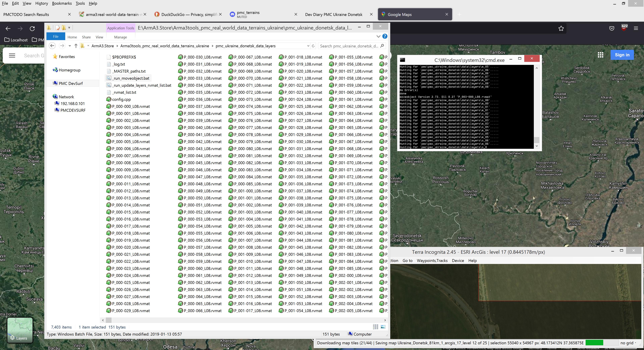Toggle Google Maps Layers thumbnail
Viewport: 644px width, 350px height.
coord(20,330)
